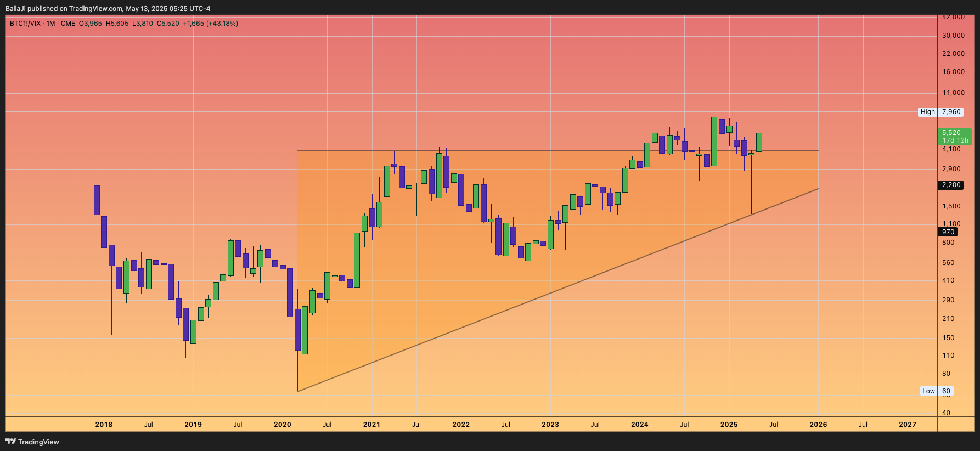Click the 800 price axis label
This screenshot has width=980, height=451.
point(948,243)
